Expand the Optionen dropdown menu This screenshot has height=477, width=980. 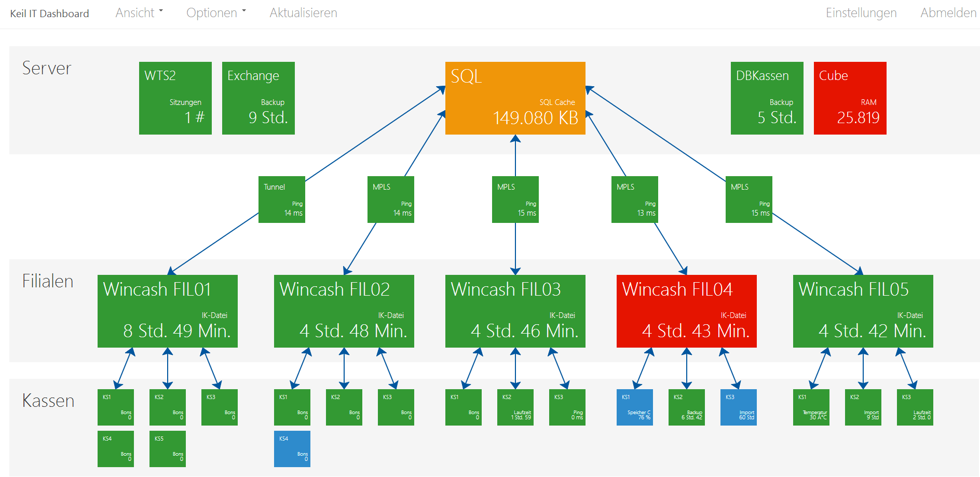(216, 13)
